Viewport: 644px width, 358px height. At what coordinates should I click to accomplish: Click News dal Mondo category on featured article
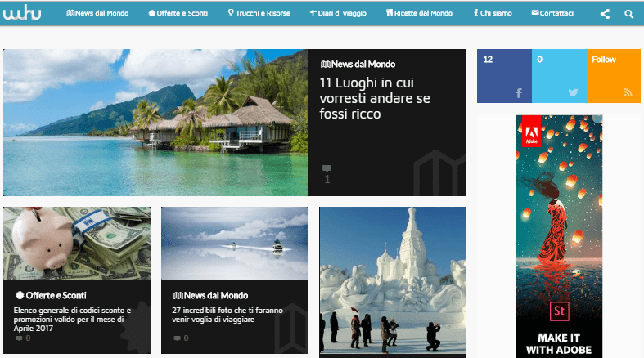(x=358, y=65)
